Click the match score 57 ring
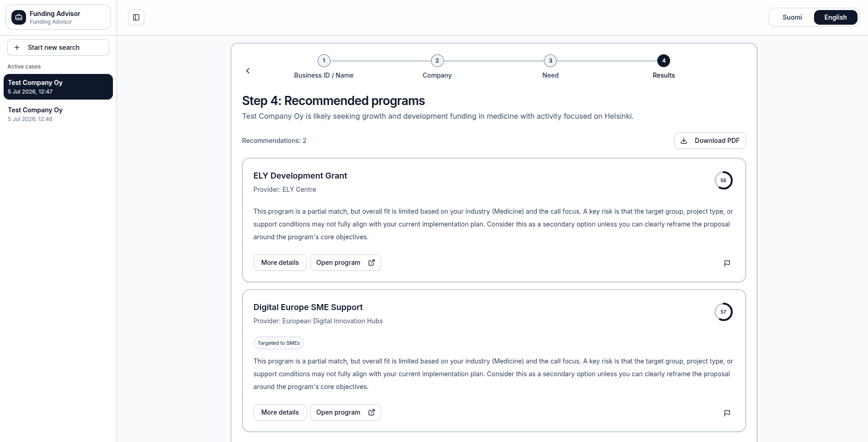Image resolution: width=868 pixels, height=442 pixels. coord(723,312)
